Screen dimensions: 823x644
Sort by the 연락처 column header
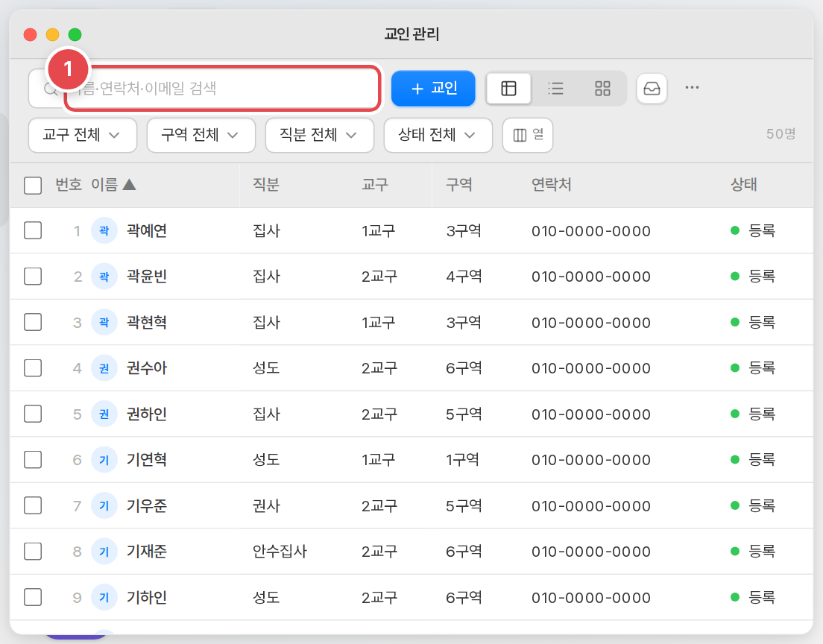coord(551,185)
